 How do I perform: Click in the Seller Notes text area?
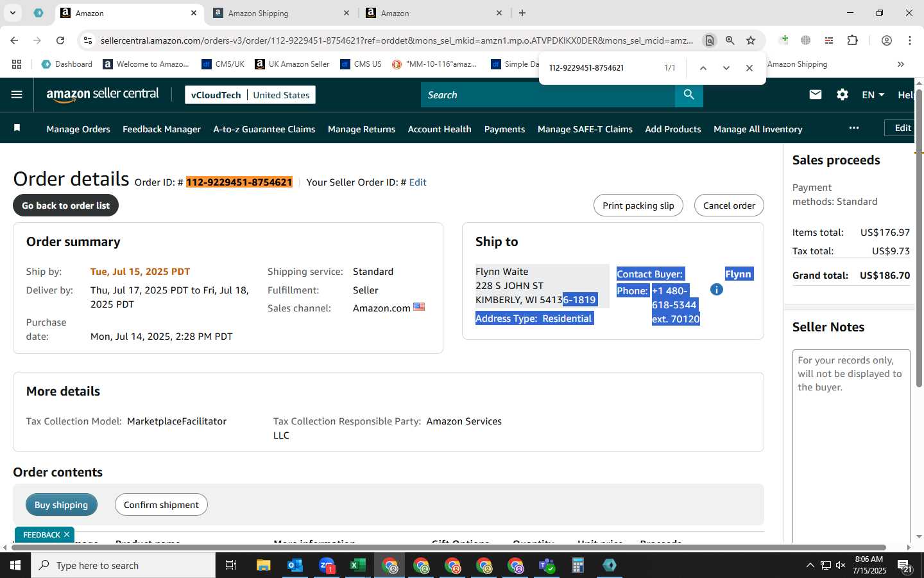(x=851, y=446)
